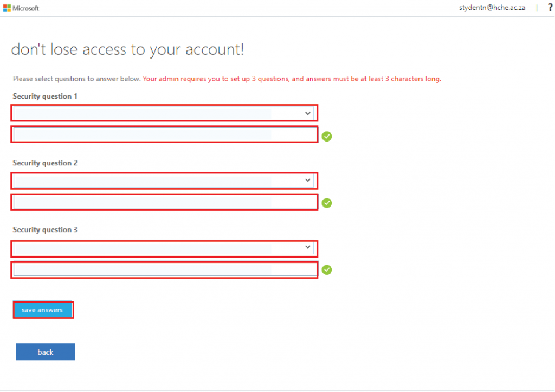Select the Security question 1 combo box
The height and width of the screenshot is (392, 555).
[x=164, y=113]
